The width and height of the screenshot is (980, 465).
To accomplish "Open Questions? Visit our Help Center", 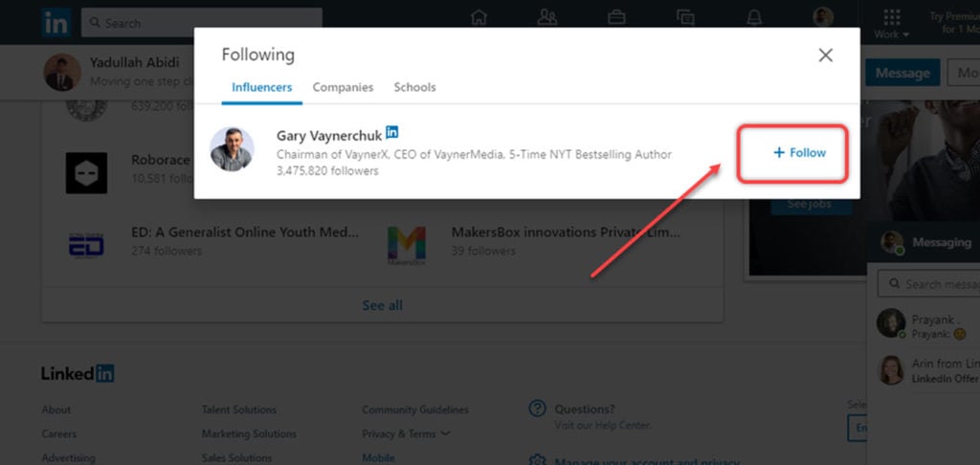I will click(x=603, y=417).
